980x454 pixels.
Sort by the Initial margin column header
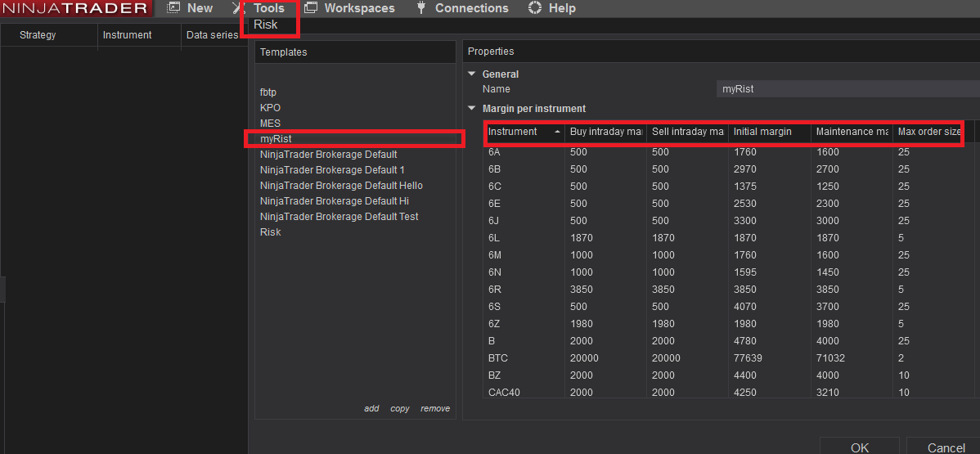pos(762,132)
